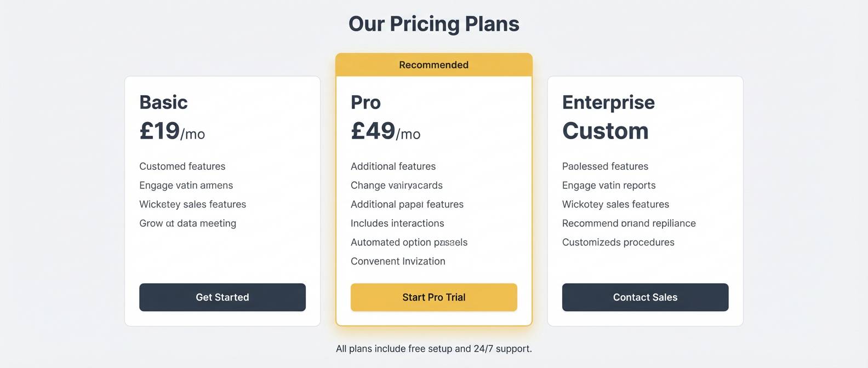Viewport: 868px width, 368px height.
Task: Select the £49/mo price label
Action: tap(385, 132)
